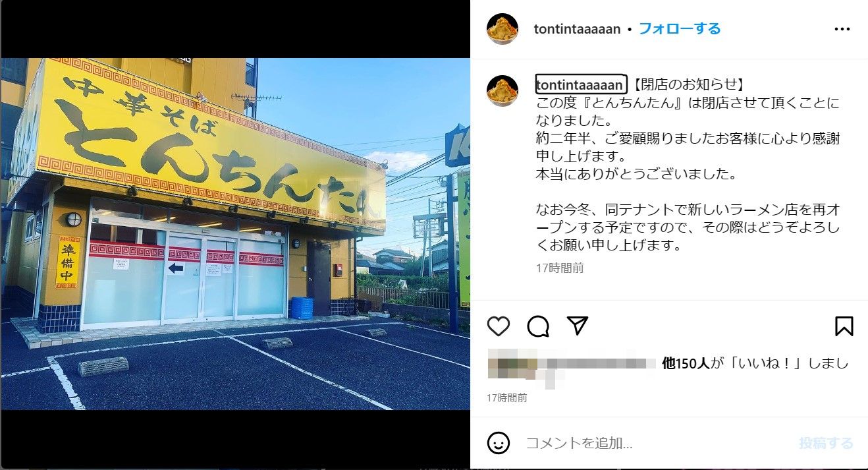Open the emoji picker smiley icon
868x470 pixels.
click(499, 443)
